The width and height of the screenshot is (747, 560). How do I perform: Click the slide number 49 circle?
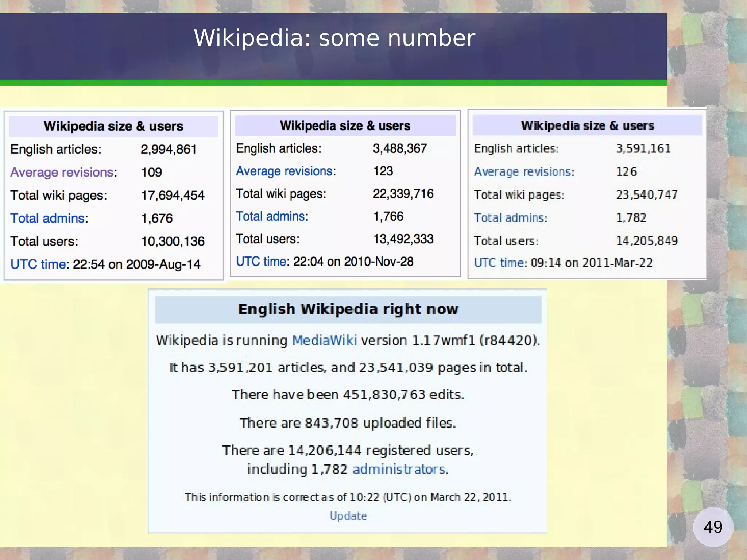[x=713, y=527]
